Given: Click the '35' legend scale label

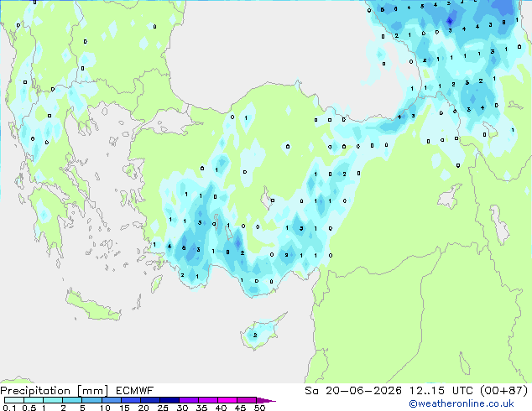Looking at the screenshot, I should pyautogui.click(x=201, y=408).
